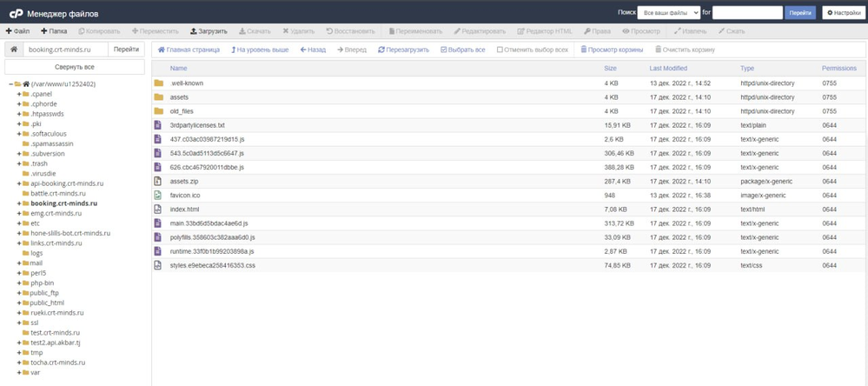Viewport: 868px width, 386px height.
Task: Open Настройки settings button
Action: (844, 13)
